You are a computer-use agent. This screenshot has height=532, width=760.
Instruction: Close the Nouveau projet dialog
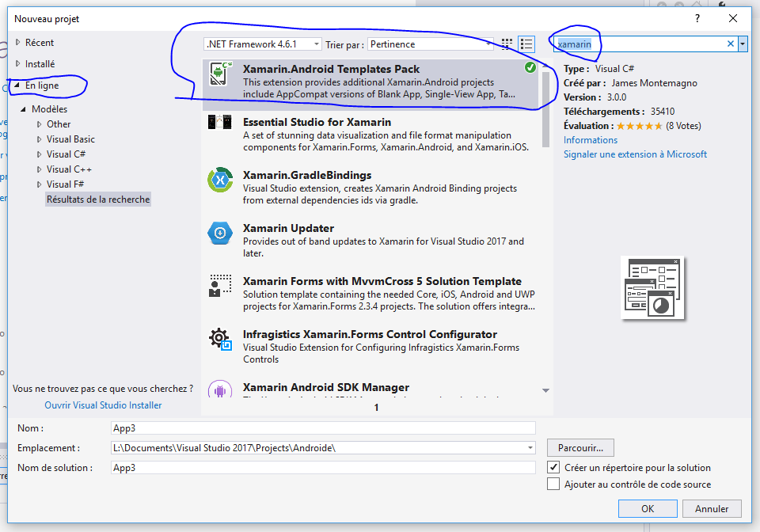(733, 18)
